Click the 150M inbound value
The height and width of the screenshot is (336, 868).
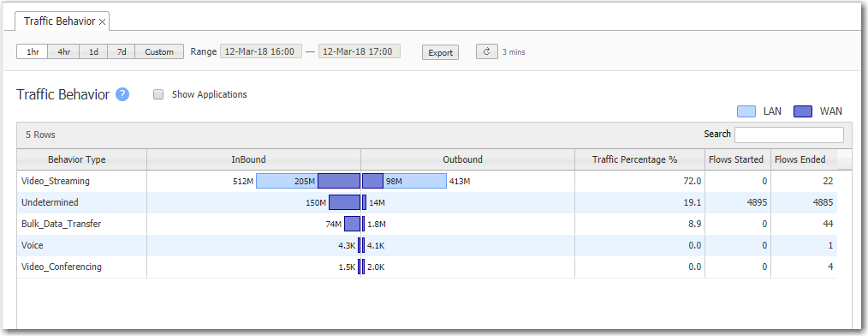click(x=316, y=203)
